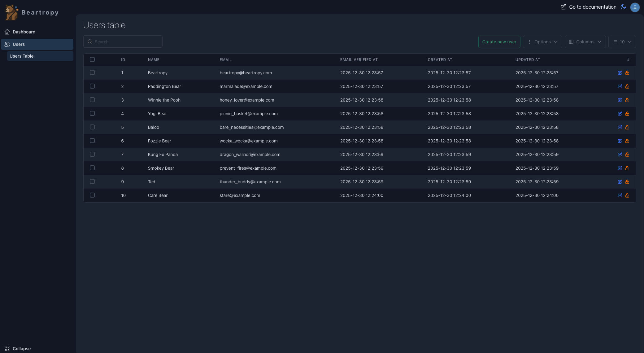Image resolution: width=644 pixels, height=353 pixels.
Task: Click the lock icon for Winnie the Pooh
Action: tap(627, 100)
